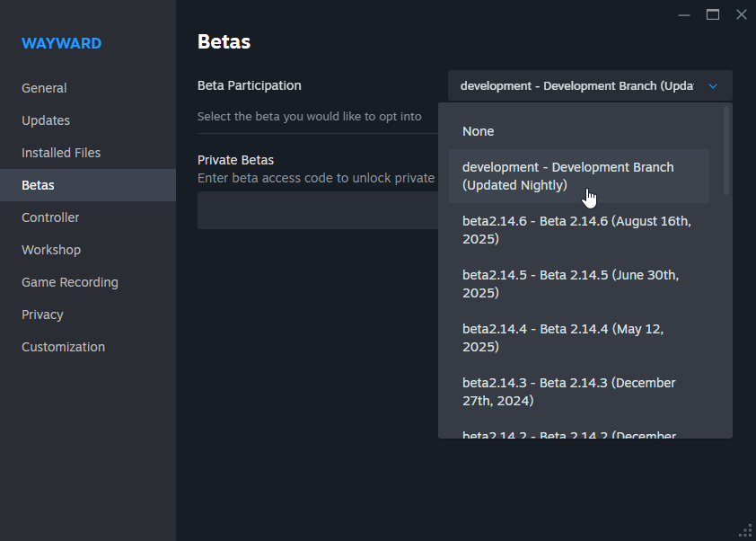Open the Workshop section
The width and height of the screenshot is (756, 541).
click(x=51, y=250)
